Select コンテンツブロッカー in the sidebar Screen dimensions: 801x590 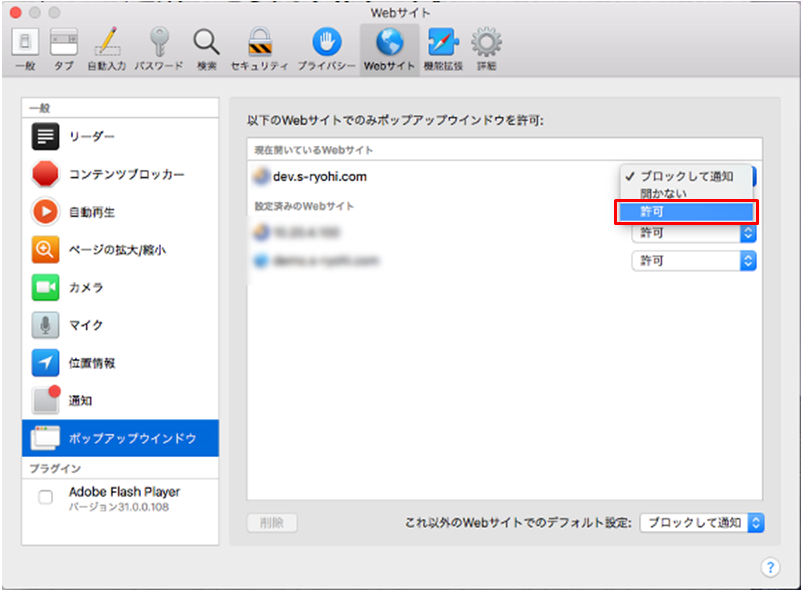point(121,174)
